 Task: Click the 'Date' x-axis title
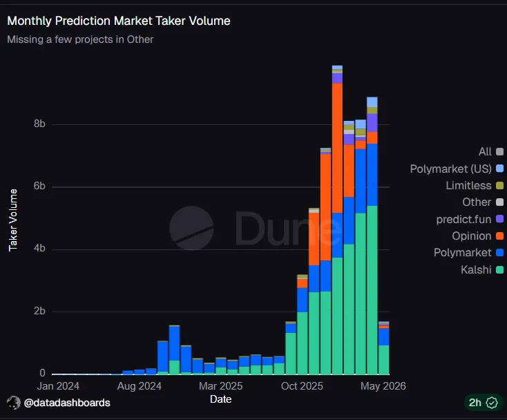220,399
